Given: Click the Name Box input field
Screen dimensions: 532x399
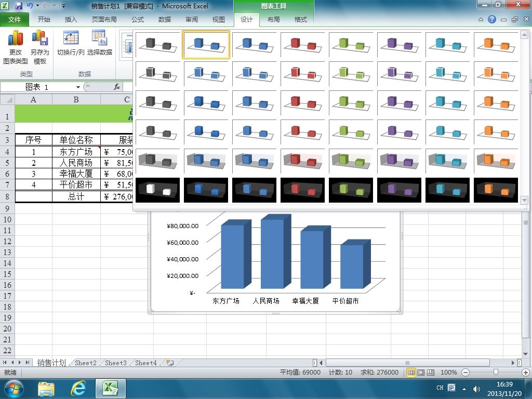Looking at the screenshot, I should pos(37,87).
